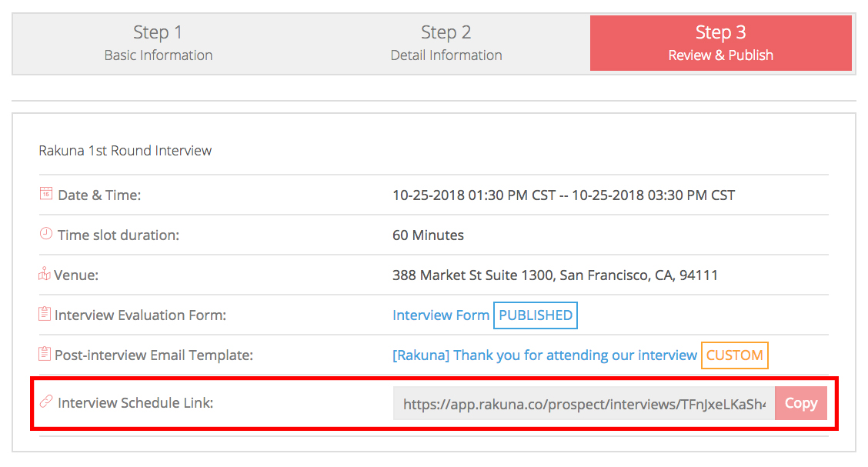Click the Rakuna 1st Round Interview title
The height and width of the screenshot is (467, 868).
tap(125, 150)
